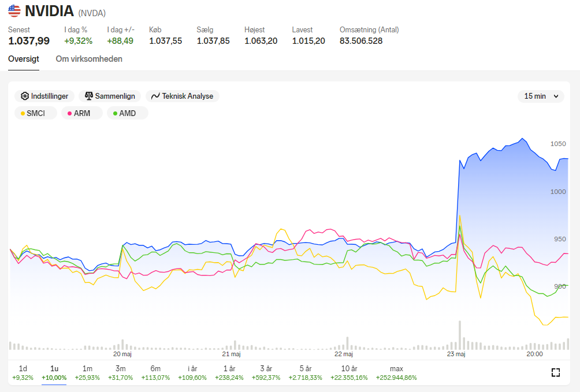
Task: Click the 1050 y-axis label
Action: (x=558, y=144)
